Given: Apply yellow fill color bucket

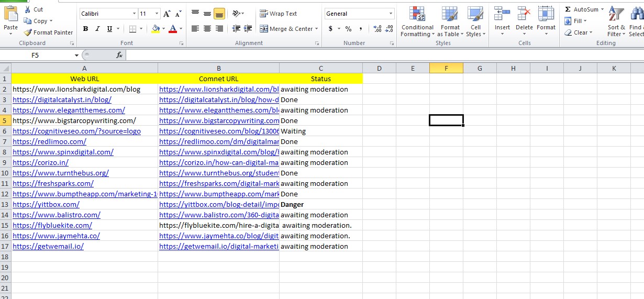Looking at the screenshot, I should pos(156,29).
